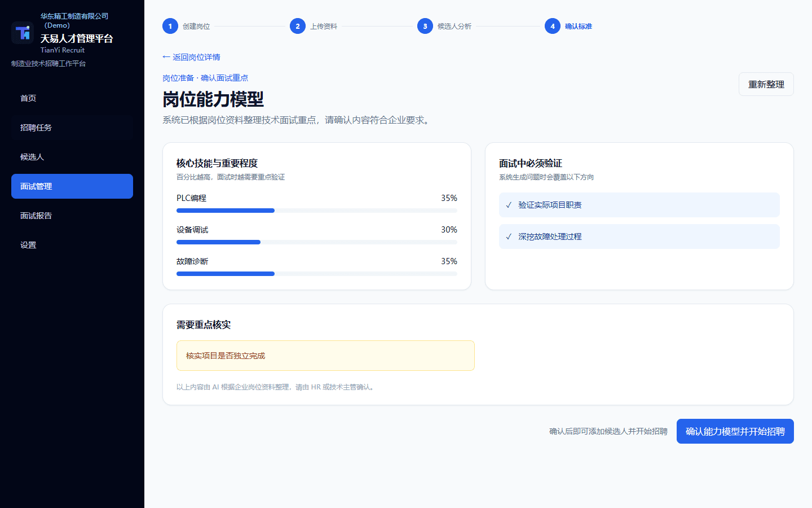Click the 核实项目是否独立完成 notice box

[325, 356]
